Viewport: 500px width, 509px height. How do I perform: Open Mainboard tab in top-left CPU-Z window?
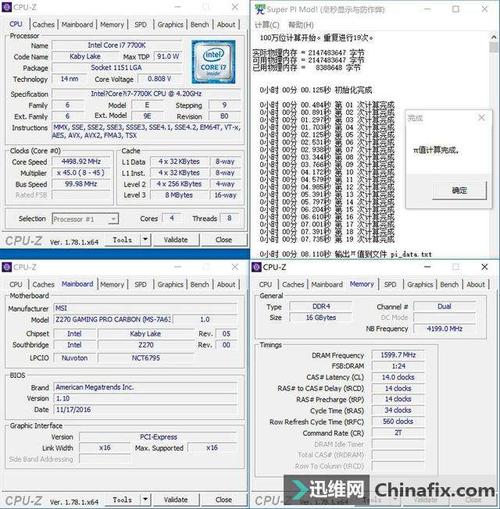77,25
